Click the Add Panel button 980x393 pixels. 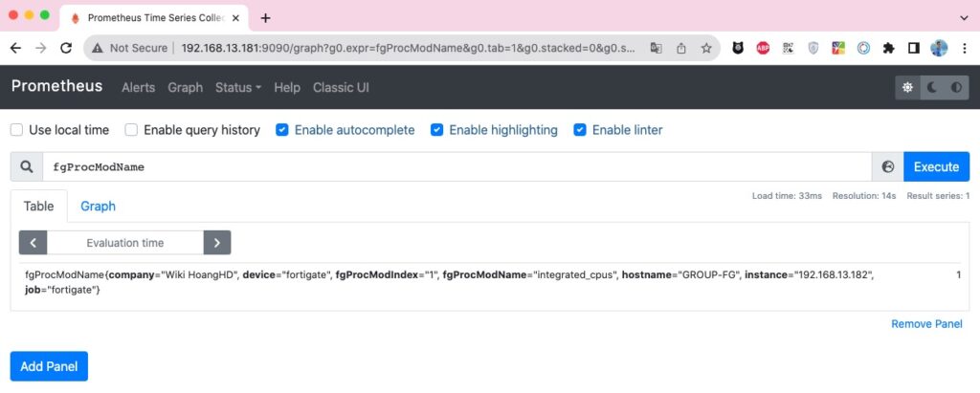(49, 366)
